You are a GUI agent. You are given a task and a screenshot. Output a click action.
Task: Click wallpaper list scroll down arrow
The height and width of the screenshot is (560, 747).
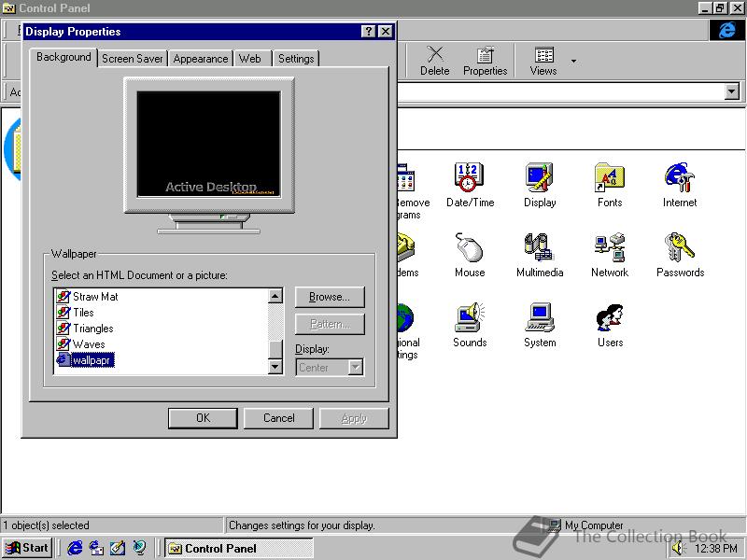tap(275, 366)
